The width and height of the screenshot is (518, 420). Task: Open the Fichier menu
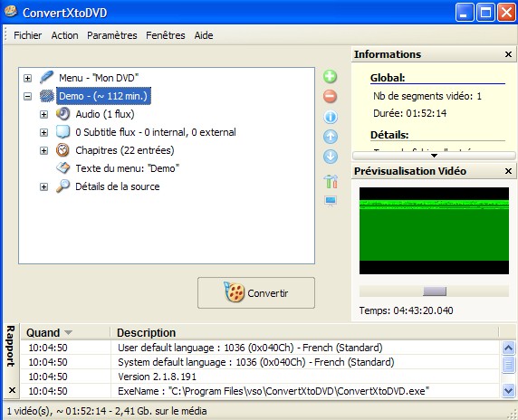click(28, 35)
